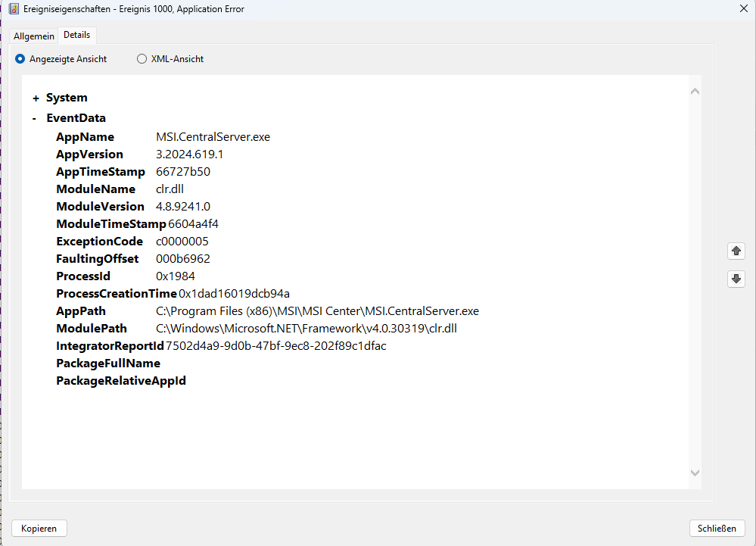
Task: Click the ModuleTimeStamp value 6604a4f4
Action: click(193, 224)
